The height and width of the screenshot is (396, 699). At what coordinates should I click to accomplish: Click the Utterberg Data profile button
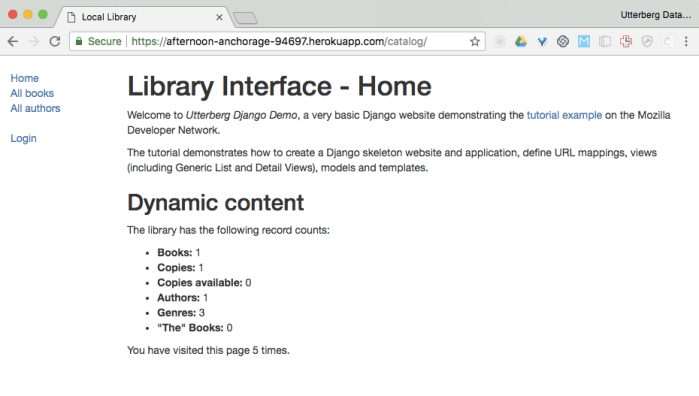(655, 15)
